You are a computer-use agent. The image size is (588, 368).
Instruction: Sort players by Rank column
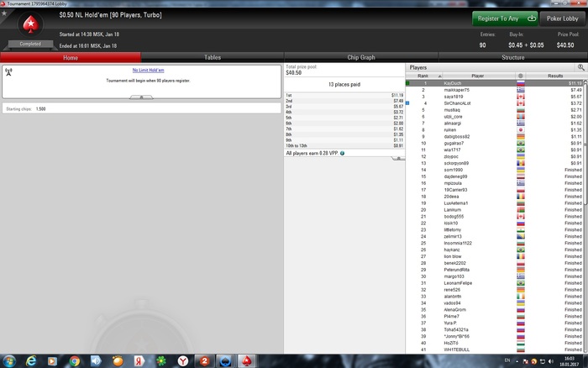[423, 76]
